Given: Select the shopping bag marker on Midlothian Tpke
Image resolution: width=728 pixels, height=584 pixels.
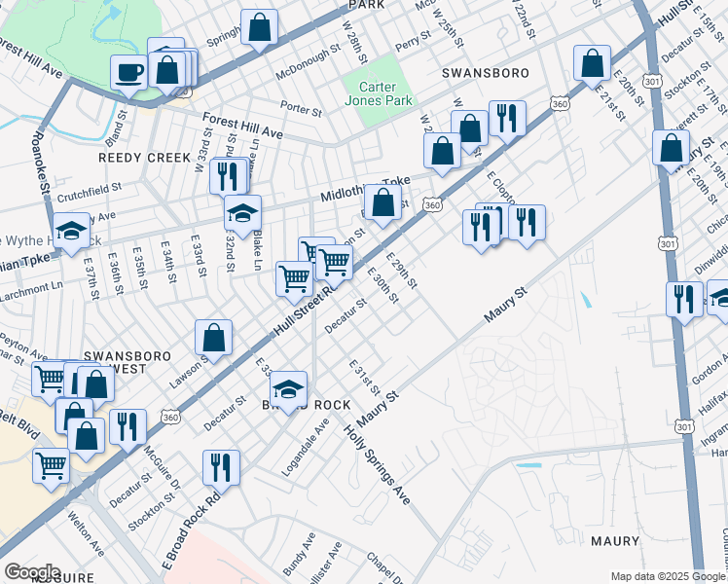Looking at the screenshot, I should click(384, 204).
